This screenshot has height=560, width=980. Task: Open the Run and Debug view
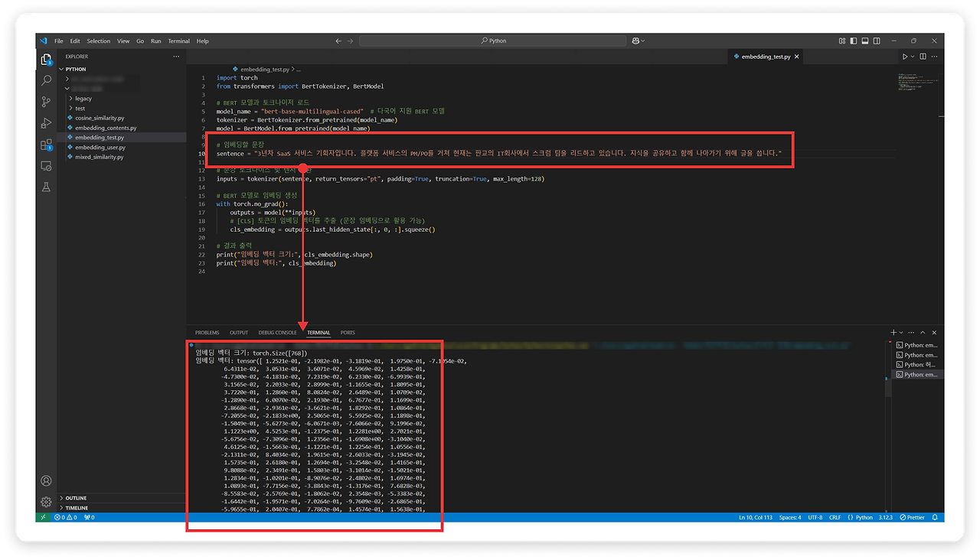pyautogui.click(x=46, y=123)
